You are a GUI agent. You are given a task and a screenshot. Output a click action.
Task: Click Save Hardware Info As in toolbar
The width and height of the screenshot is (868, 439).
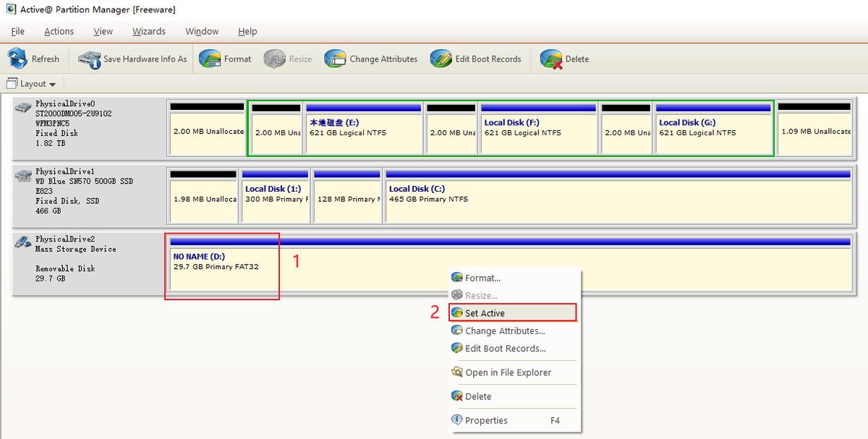click(x=133, y=59)
